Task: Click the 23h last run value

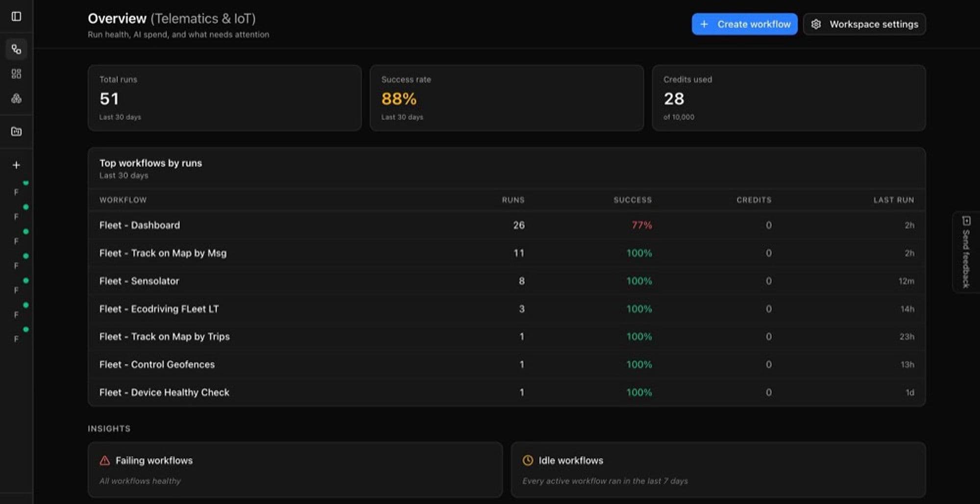Action: (906, 336)
